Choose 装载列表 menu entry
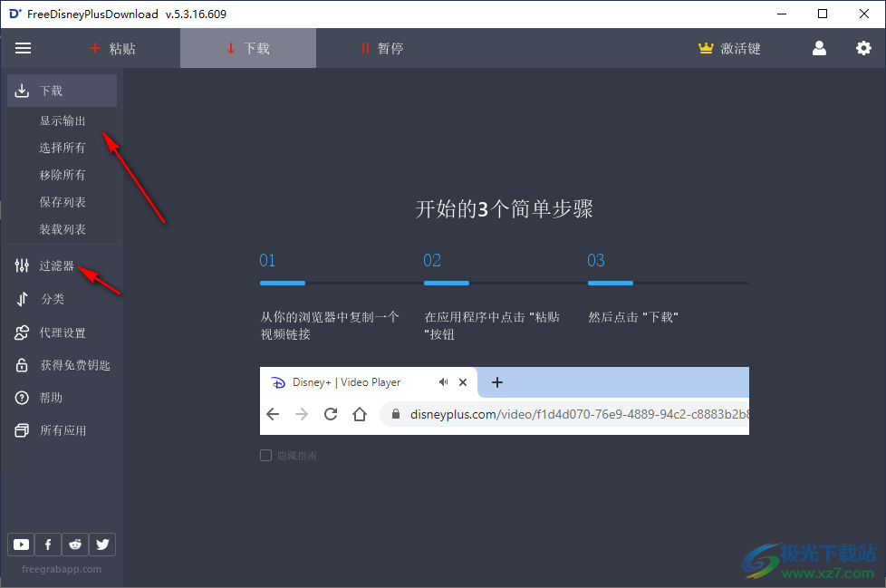Image resolution: width=886 pixels, height=588 pixels. [63, 229]
